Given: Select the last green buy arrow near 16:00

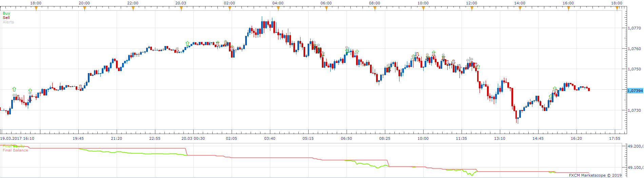Looking at the screenshot, I should [x=555, y=89].
